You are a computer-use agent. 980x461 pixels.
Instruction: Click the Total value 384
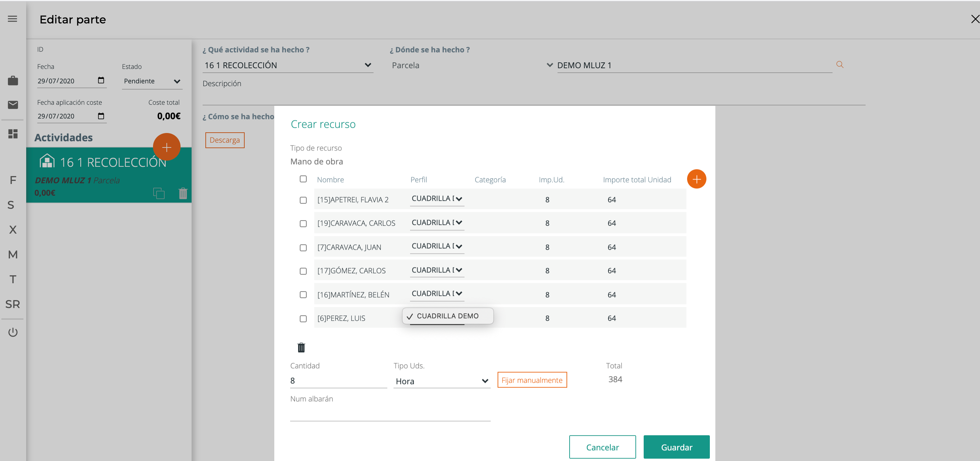click(615, 379)
